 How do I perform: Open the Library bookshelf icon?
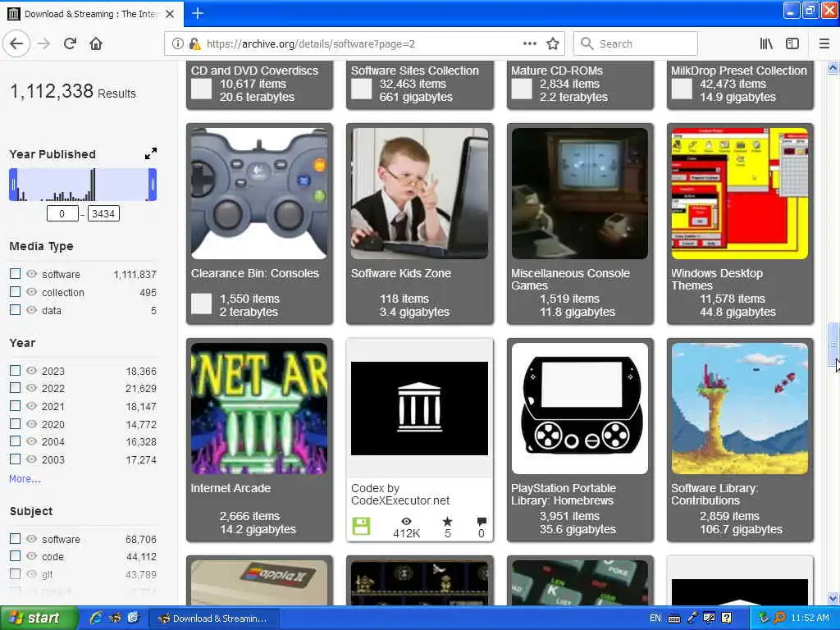point(767,43)
